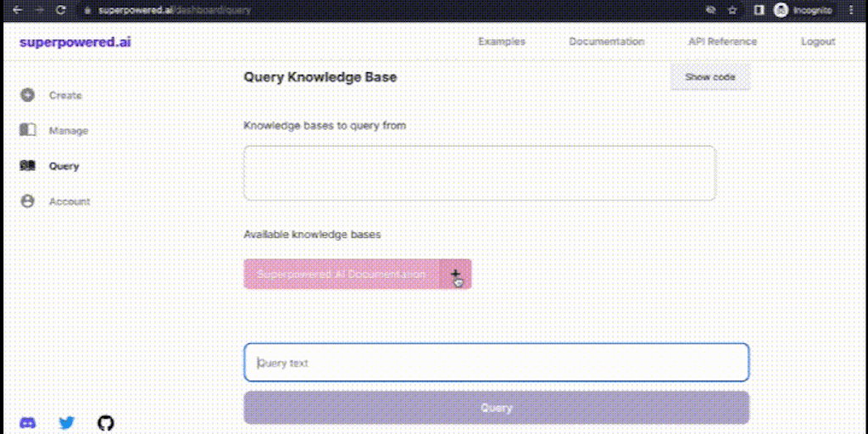Open the Examples menu item
868x434 pixels.
(x=502, y=42)
